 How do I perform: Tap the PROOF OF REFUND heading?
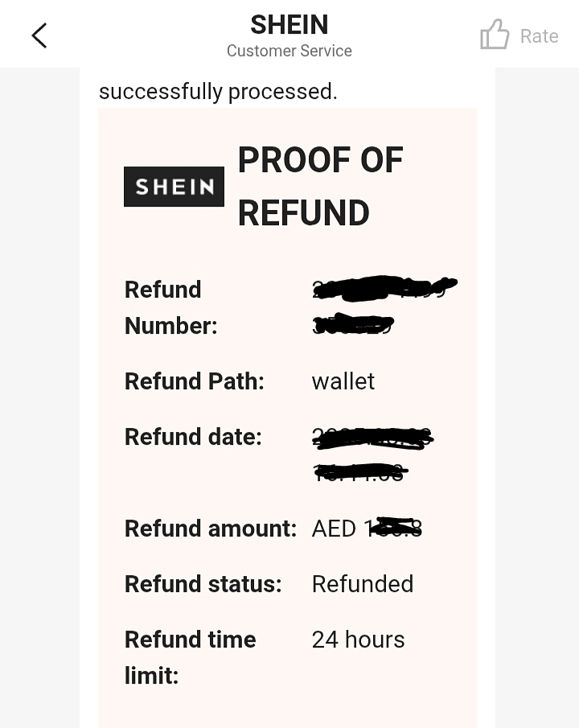(320, 187)
